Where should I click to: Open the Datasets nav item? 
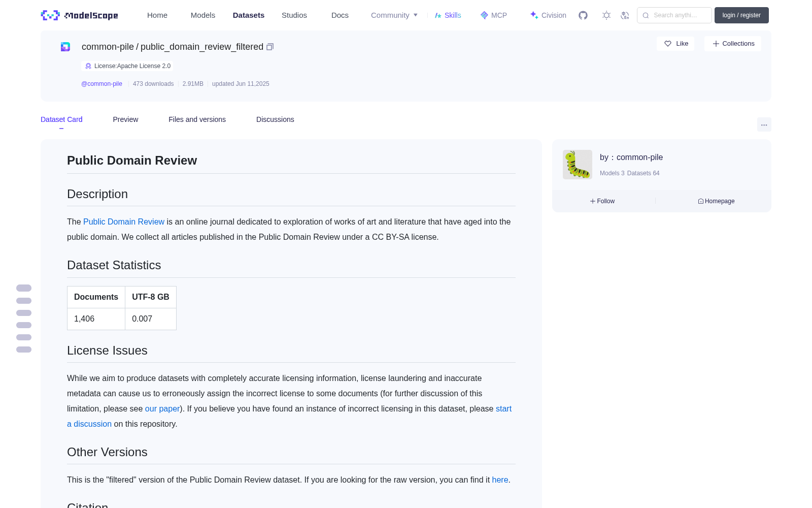(x=249, y=15)
